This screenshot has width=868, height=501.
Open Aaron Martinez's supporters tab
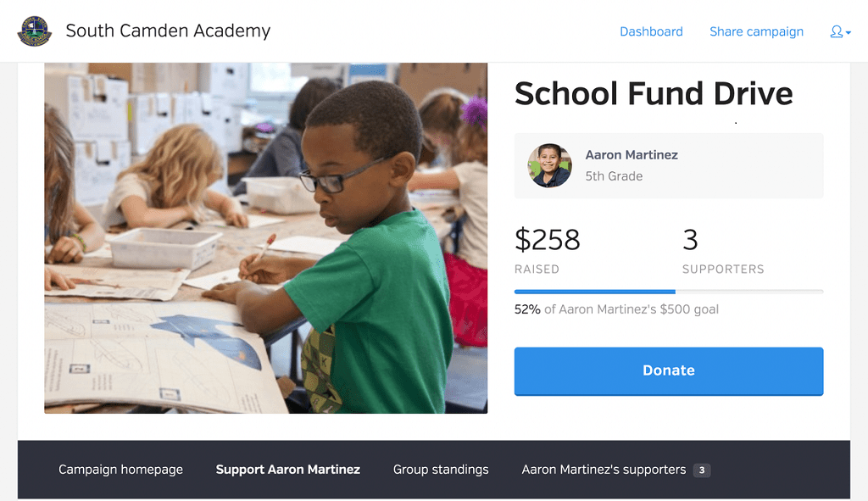pos(604,470)
